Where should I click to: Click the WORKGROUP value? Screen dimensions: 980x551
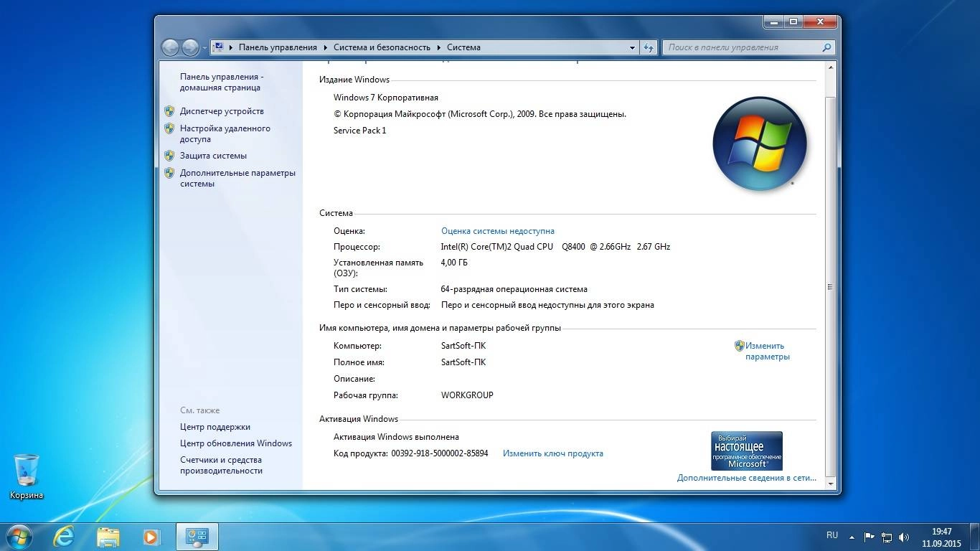[467, 395]
